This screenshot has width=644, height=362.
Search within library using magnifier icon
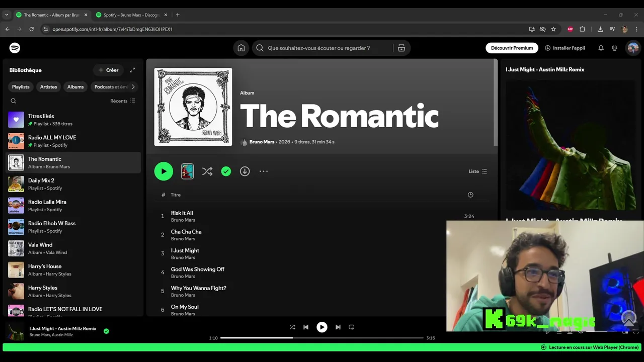point(14,101)
